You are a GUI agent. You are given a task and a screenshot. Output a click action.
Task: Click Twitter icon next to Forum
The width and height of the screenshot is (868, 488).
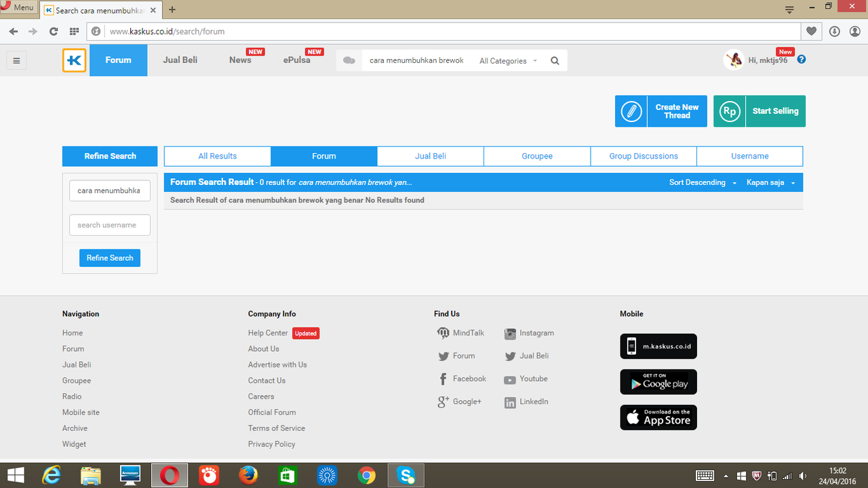pos(443,356)
